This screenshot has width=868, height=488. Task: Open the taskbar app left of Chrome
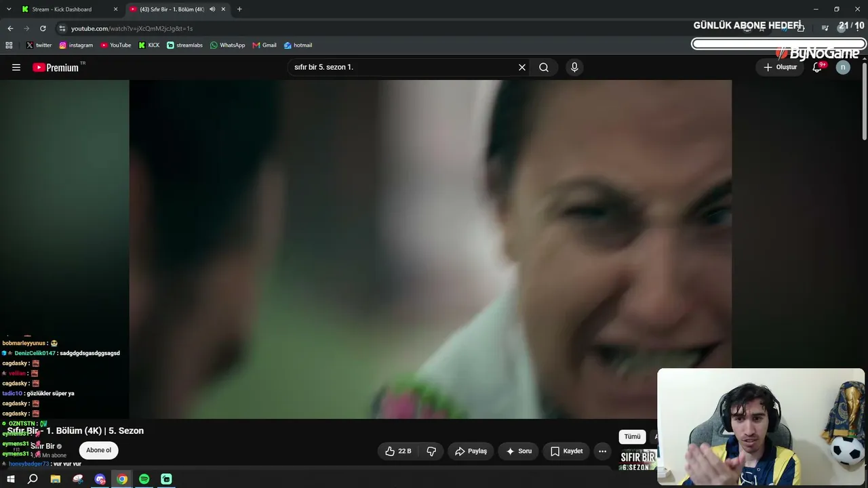[100, 479]
